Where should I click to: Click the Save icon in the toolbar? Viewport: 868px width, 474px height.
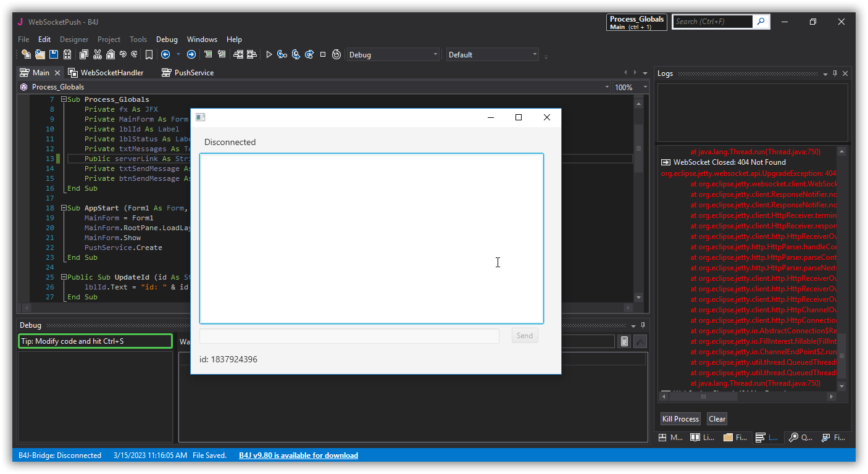[54, 54]
